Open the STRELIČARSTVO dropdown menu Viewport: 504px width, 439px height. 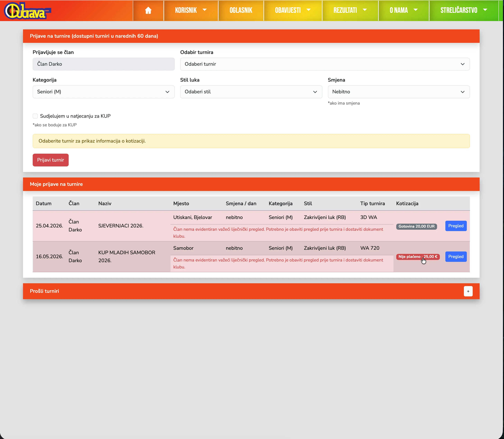pyautogui.click(x=464, y=10)
